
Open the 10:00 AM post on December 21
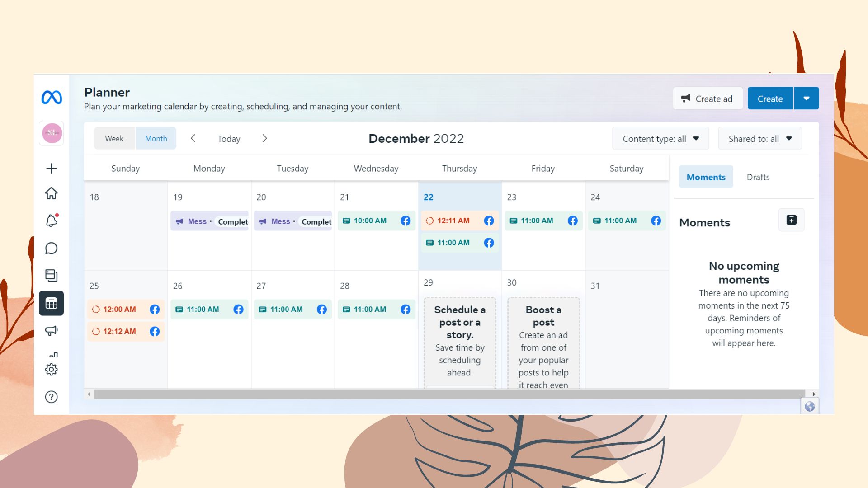pos(370,221)
